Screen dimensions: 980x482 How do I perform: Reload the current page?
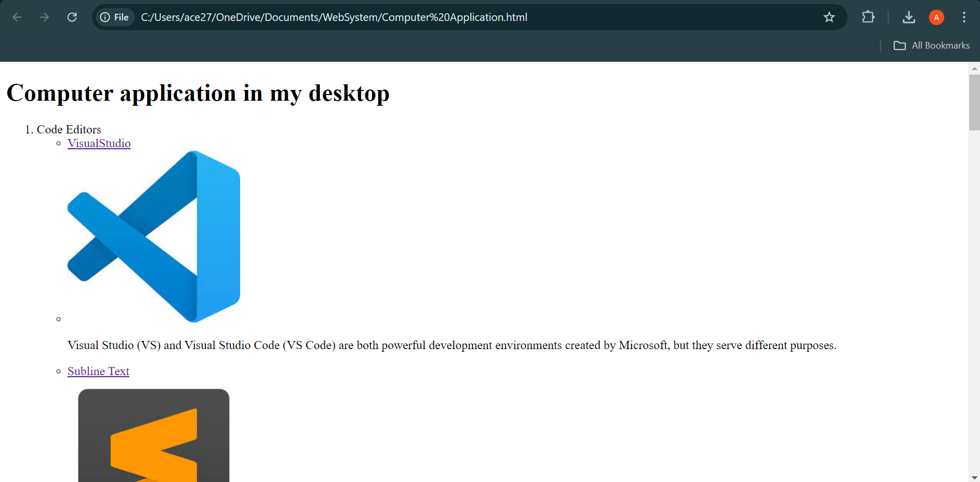72,17
